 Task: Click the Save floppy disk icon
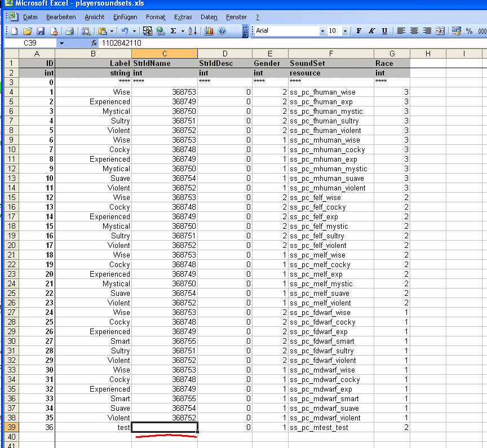(39, 31)
